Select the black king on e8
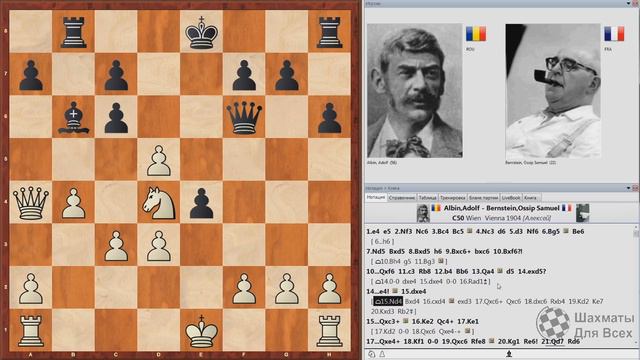The height and width of the screenshot is (360, 640). pyautogui.click(x=201, y=32)
